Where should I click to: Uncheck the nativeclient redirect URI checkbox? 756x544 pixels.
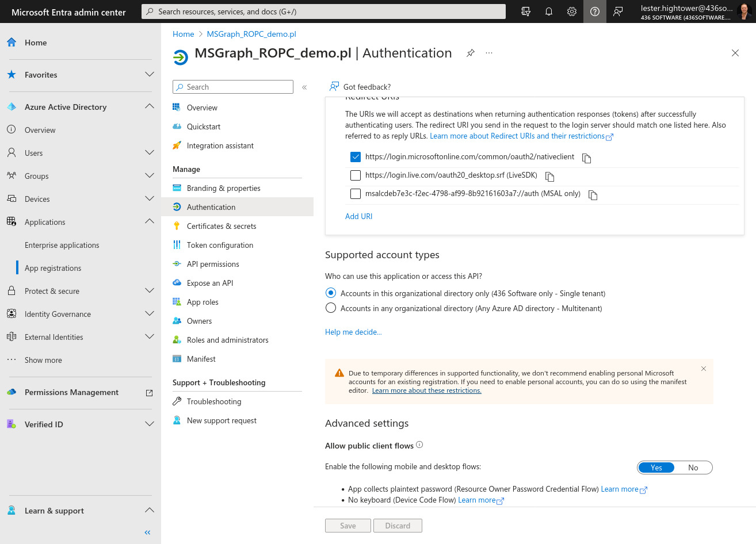355,156
